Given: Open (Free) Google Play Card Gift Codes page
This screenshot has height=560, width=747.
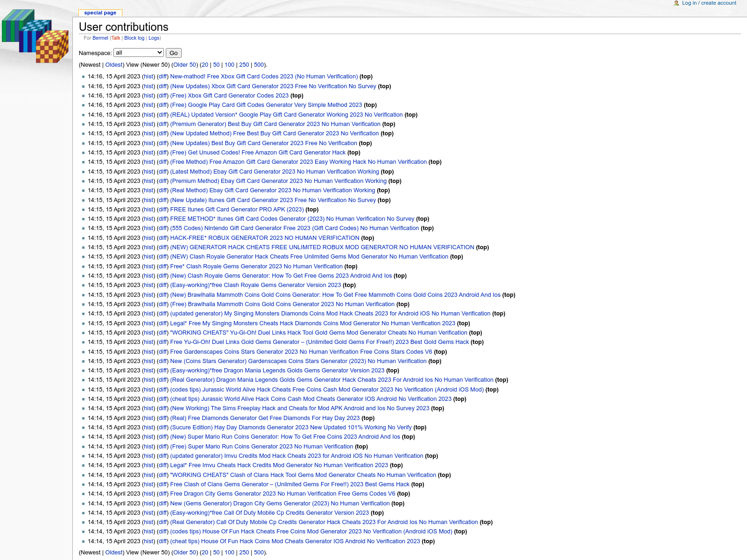Looking at the screenshot, I should [266, 105].
